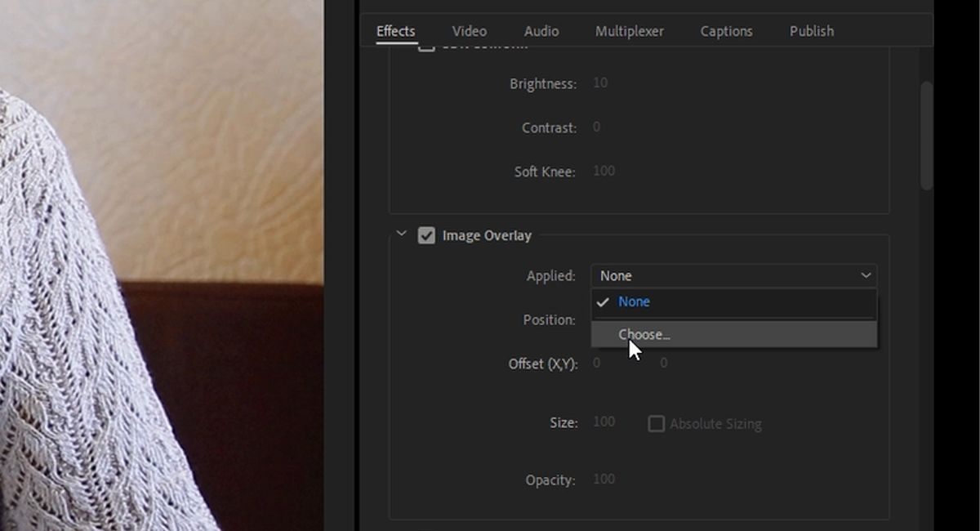980x531 pixels.
Task: Click the Opacity value of 100
Action: (604, 480)
